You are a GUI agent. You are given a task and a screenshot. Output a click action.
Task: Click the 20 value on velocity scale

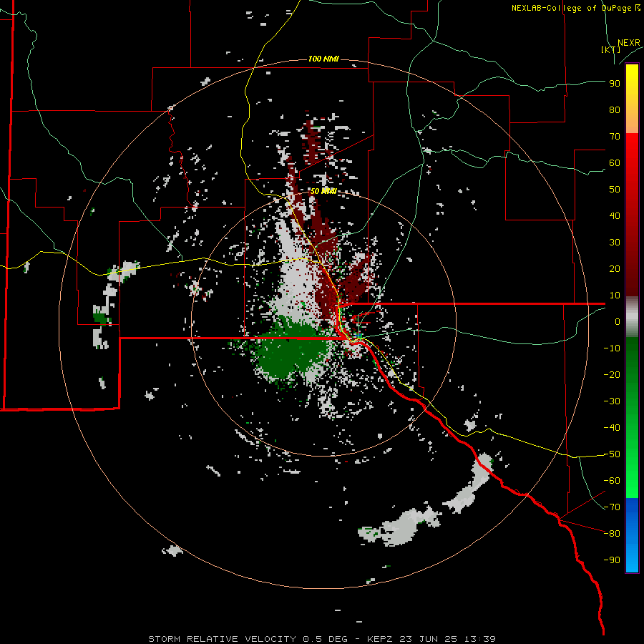[615, 268]
